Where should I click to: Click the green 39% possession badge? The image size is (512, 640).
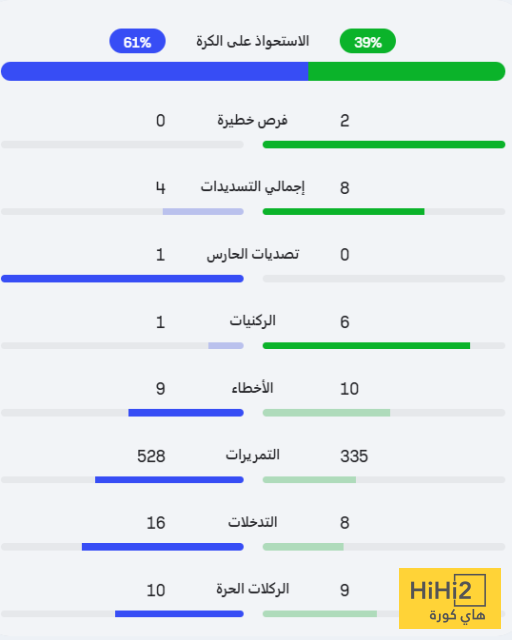[367, 41]
